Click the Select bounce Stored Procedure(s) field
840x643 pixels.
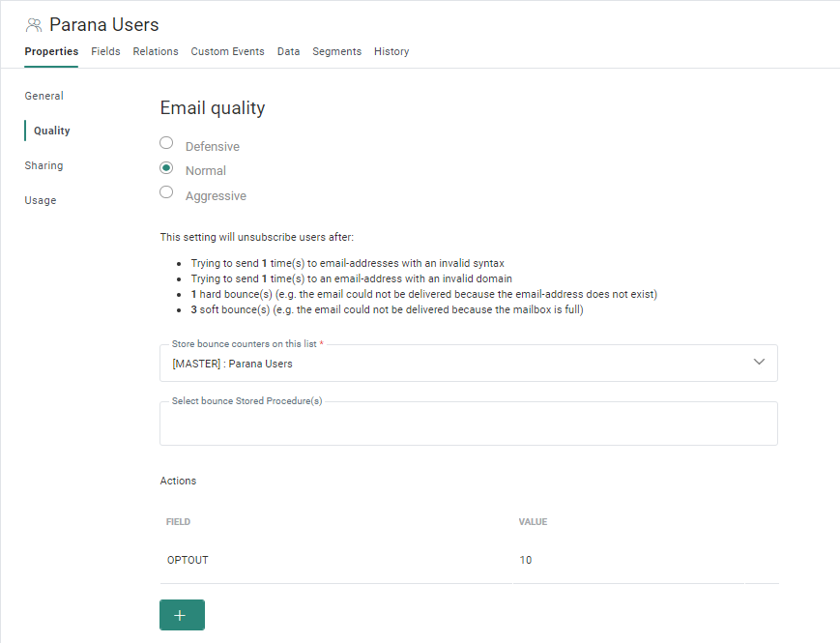click(x=468, y=424)
